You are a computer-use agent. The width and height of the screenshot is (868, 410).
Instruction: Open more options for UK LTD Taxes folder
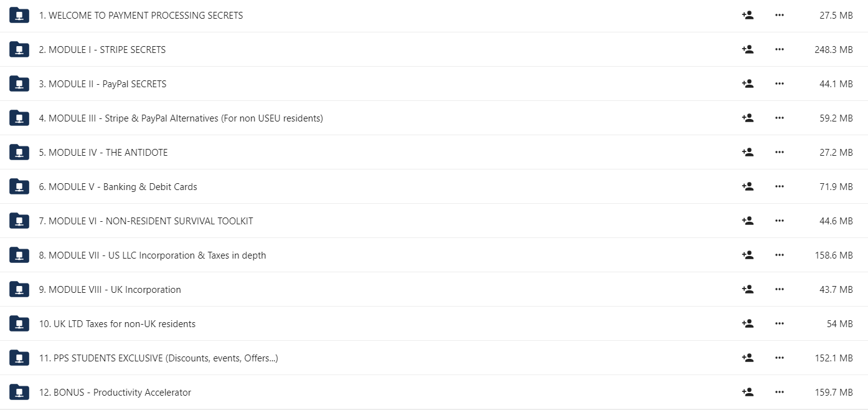coord(780,323)
